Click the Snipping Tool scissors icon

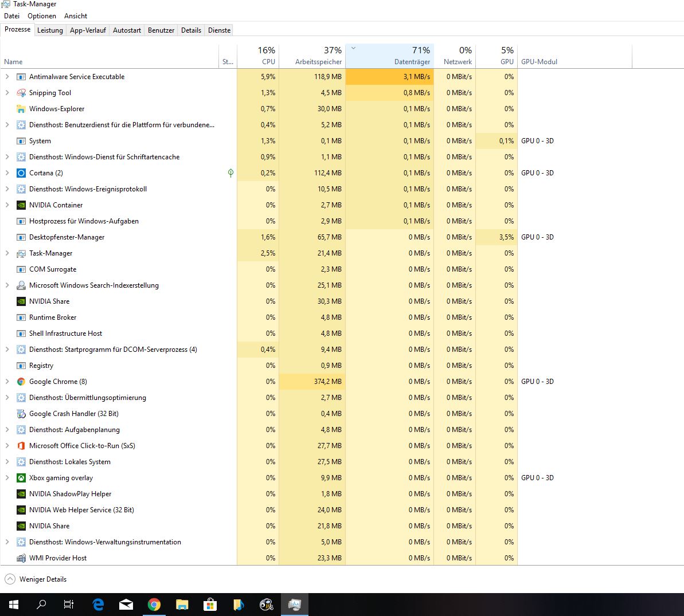(x=21, y=93)
